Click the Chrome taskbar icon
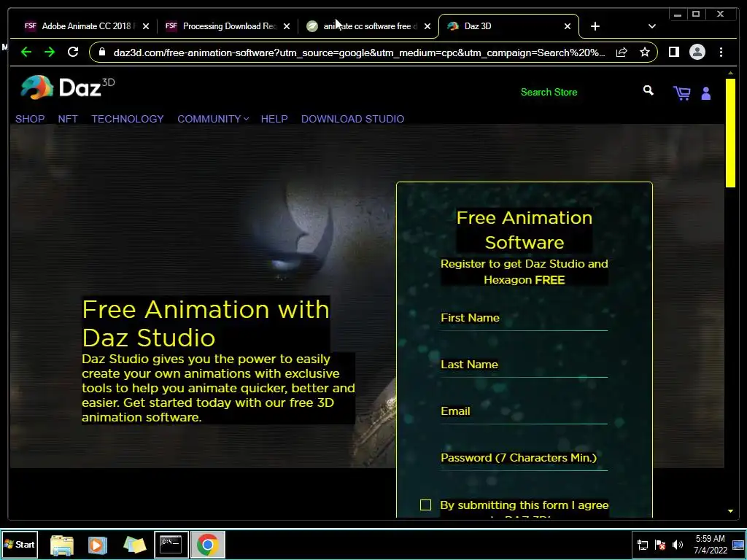 tap(207, 544)
